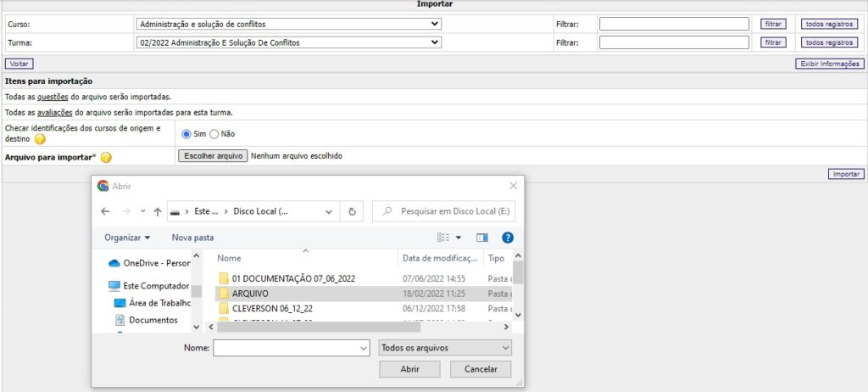Change the file view layout icon
This screenshot has width=868, height=392.
click(443, 238)
